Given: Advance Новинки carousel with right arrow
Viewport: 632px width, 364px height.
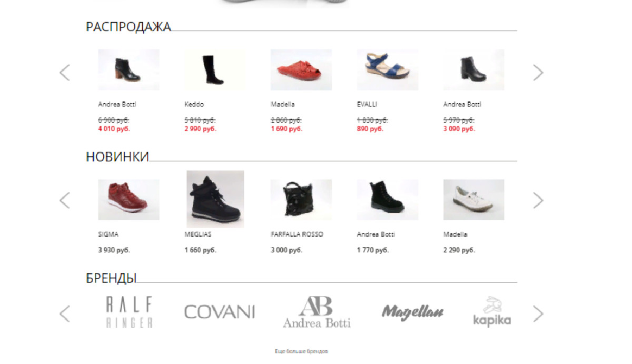Looking at the screenshot, I should click(538, 200).
